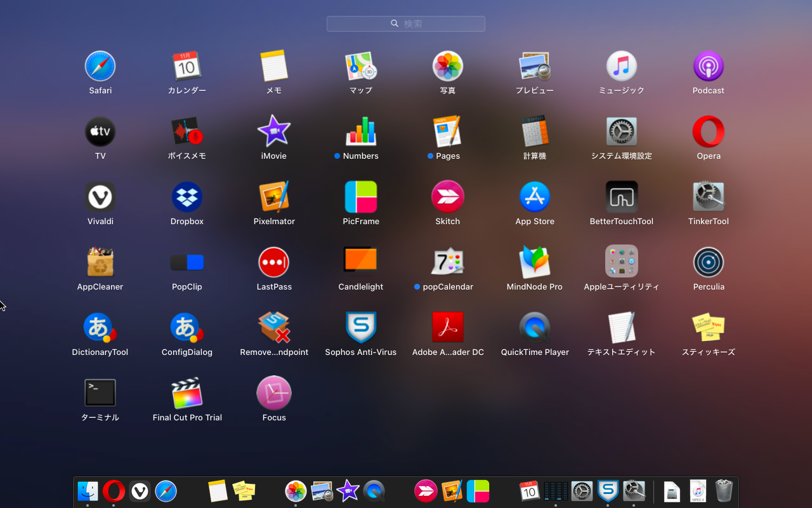Open the Sophos shield in the Dock
Image resolution: width=812 pixels, height=508 pixels.
608,491
